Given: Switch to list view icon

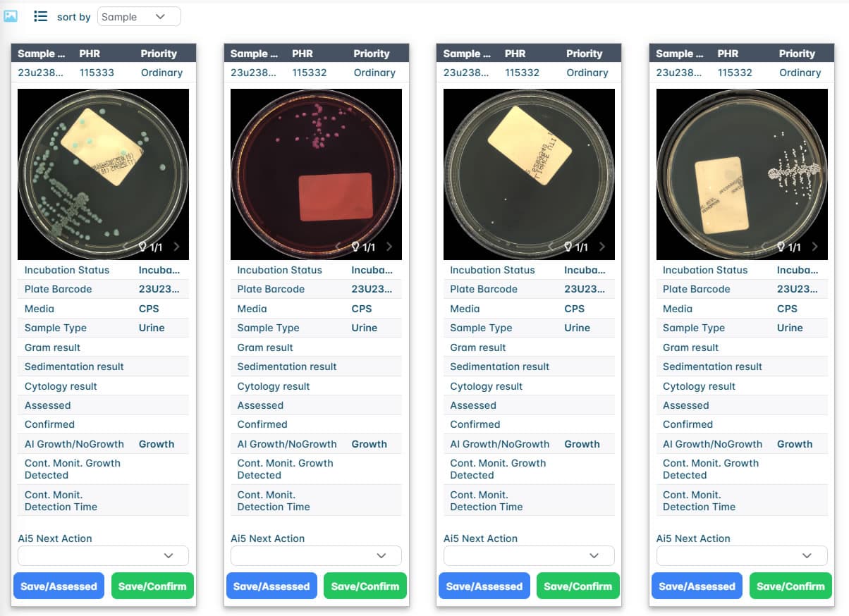Looking at the screenshot, I should 41,16.
